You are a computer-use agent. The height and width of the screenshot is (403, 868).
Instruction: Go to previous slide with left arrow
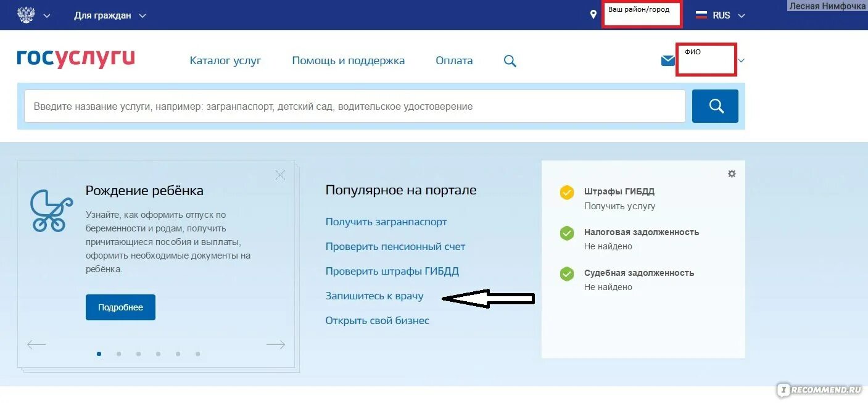tap(36, 344)
